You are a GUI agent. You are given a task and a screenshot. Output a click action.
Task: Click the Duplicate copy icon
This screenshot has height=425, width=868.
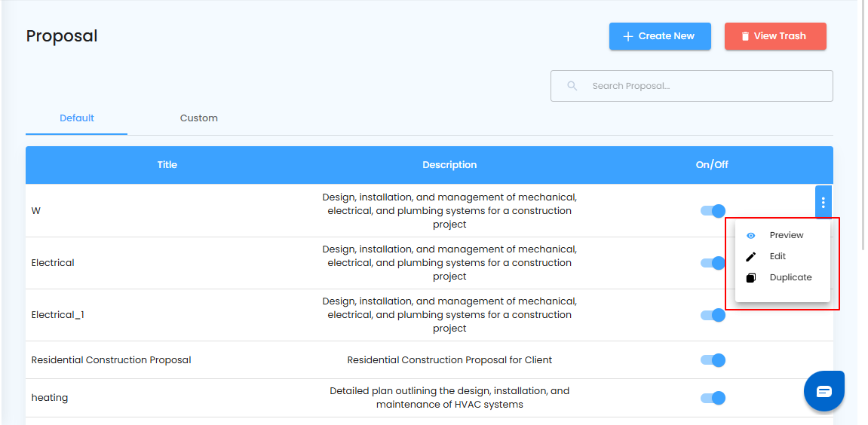(x=750, y=278)
